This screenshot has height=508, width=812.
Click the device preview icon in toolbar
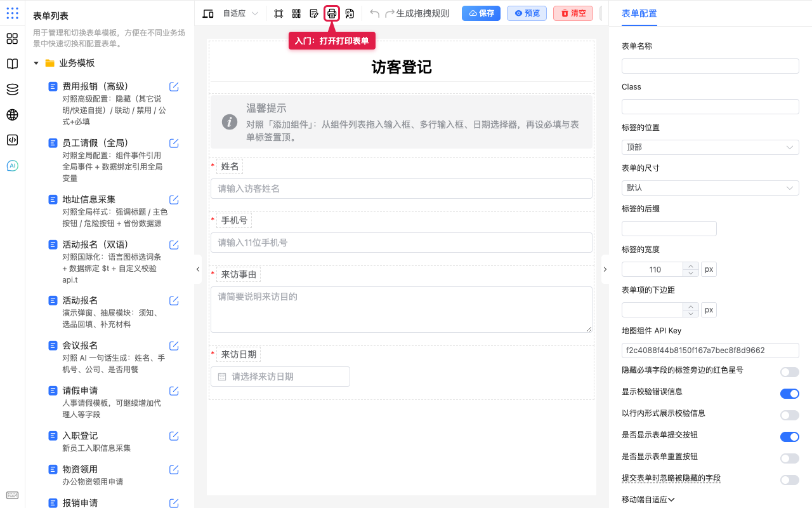coord(207,13)
